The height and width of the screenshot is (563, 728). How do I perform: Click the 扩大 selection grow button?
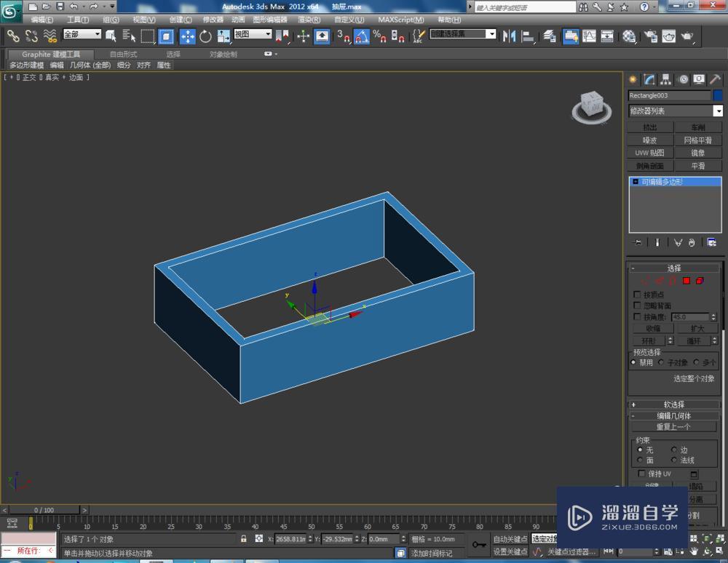pos(697,328)
